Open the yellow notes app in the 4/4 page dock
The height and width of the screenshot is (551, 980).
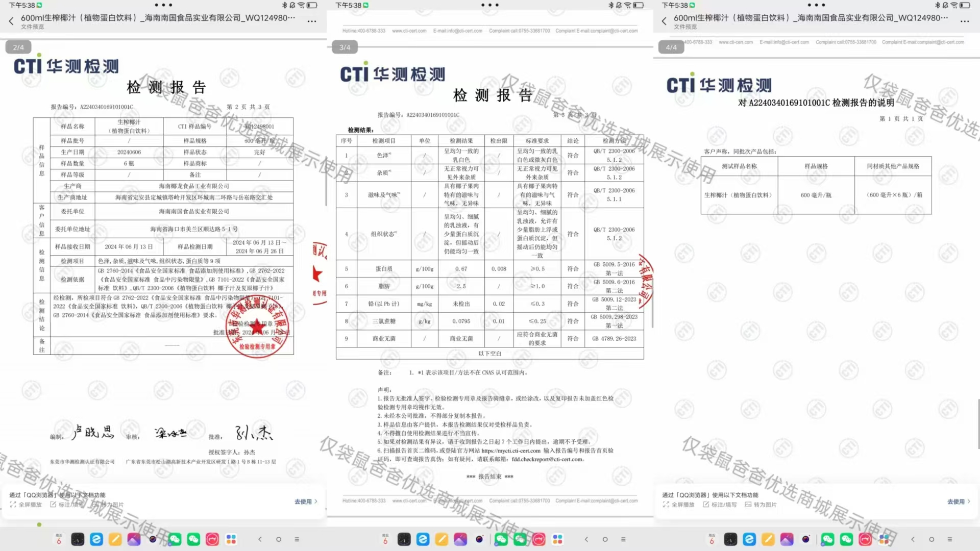[768, 539]
